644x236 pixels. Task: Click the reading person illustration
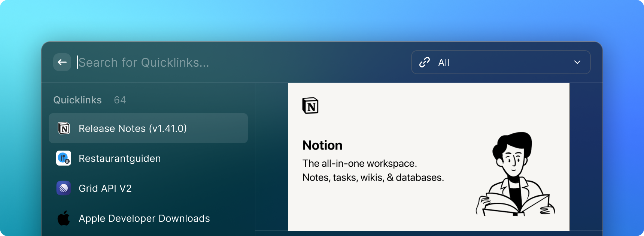click(516, 174)
